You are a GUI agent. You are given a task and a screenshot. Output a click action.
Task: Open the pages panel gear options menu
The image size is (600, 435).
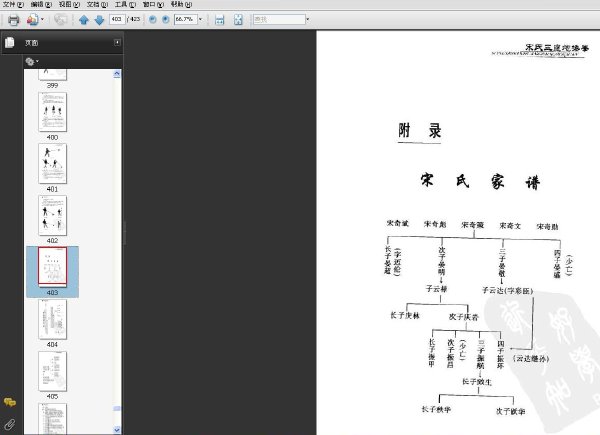pyautogui.click(x=32, y=61)
